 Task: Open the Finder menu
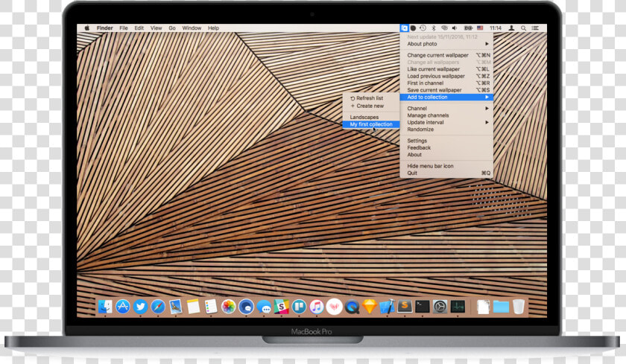coord(104,28)
